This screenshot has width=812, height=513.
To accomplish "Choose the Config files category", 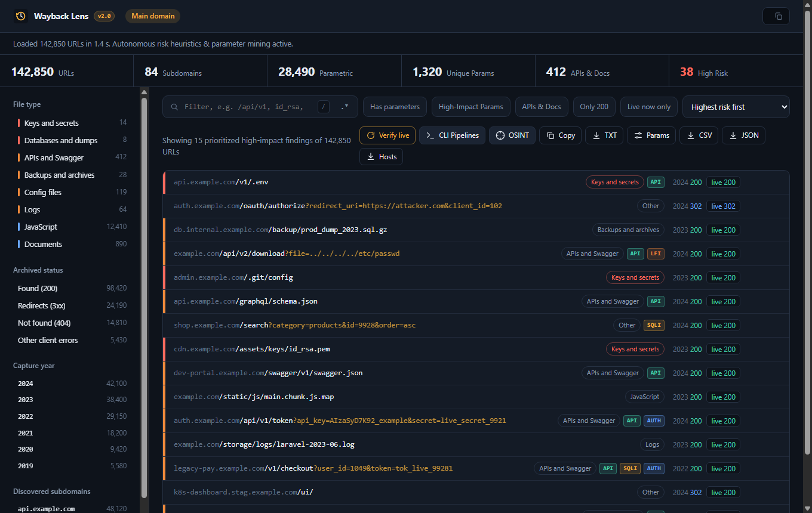I will (72, 192).
